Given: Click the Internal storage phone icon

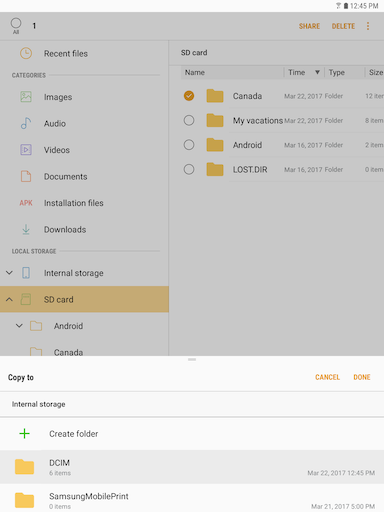Looking at the screenshot, I should 26,273.
